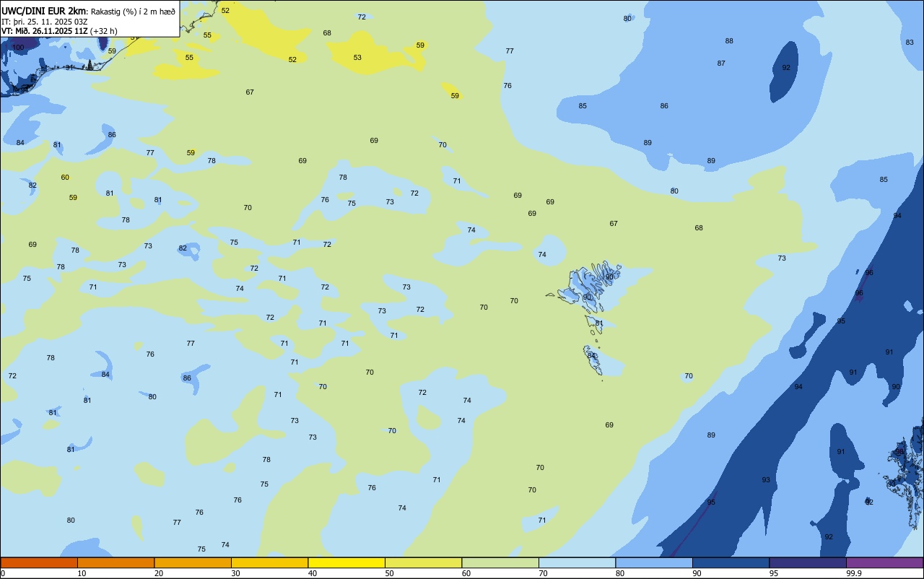
Task: Click the 60–70 light green legend swatch
Action: pyautogui.click(x=500, y=562)
